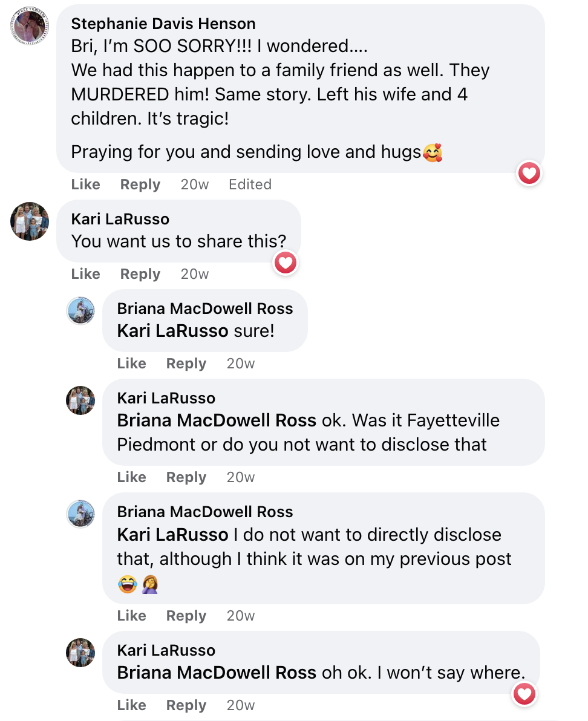The height and width of the screenshot is (721, 588).
Task: Open Kari's avatar beside the "oh ok" reply
Action: click(x=80, y=653)
